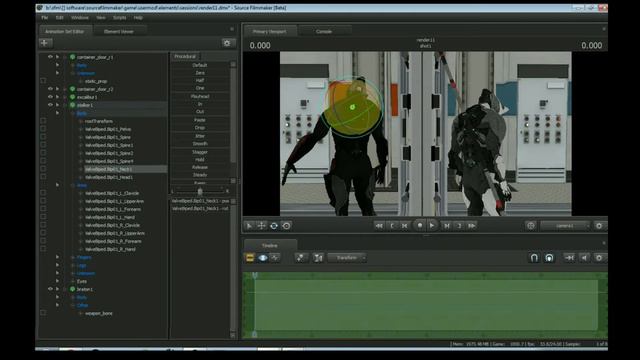Screen dimensions: 640x360
Task: Switch to the Clip Editor mode
Action: 250,258
